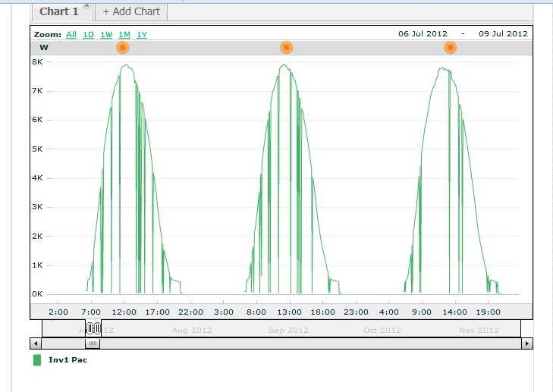Set zoom to 1D
This screenshot has height=392, width=553.
(88, 34)
